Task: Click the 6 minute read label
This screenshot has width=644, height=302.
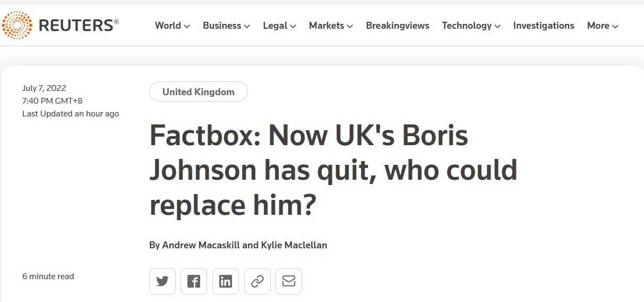Action: [48, 276]
